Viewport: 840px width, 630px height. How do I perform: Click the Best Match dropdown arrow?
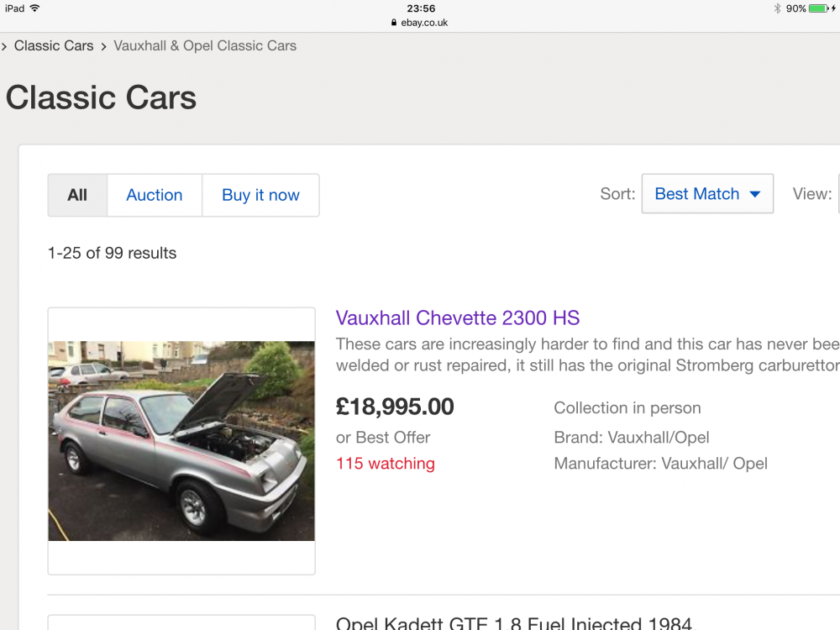click(x=755, y=194)
